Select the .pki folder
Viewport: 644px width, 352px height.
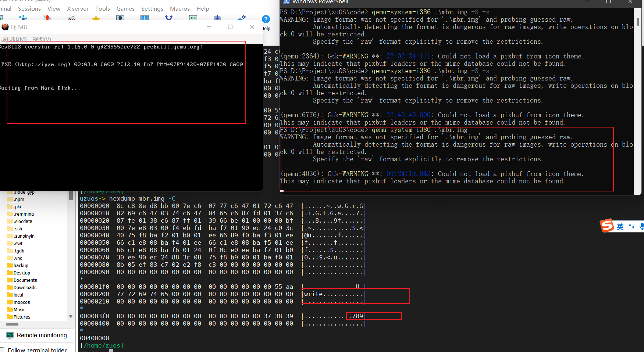pyautogui.click(x=14, y=207)
